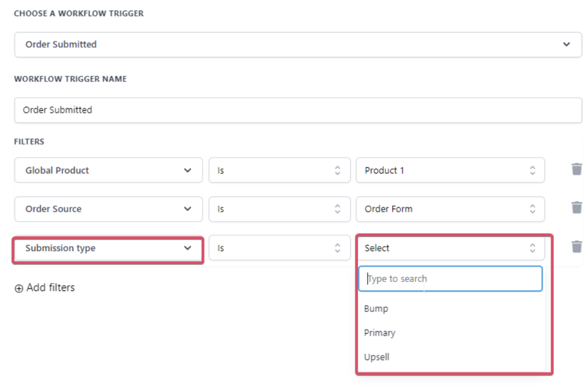Remove the Submission type filter with trash icon

tap(576, 247)
